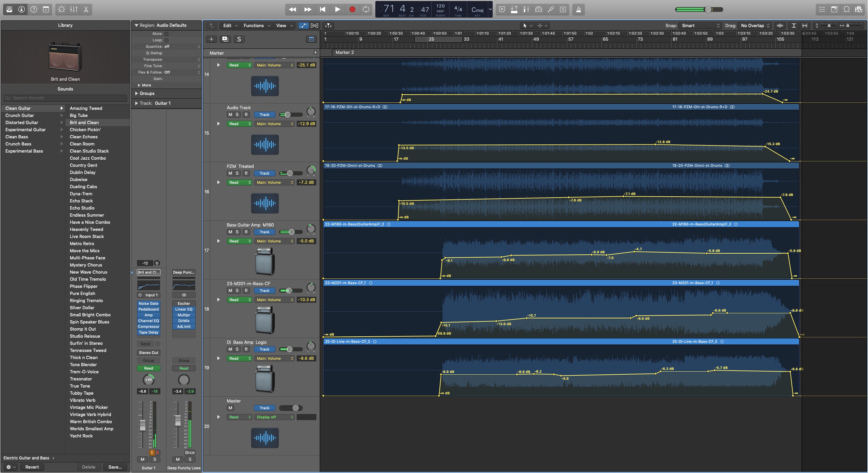Open Main: Volume parameter dropdown on 23-M201-m-Bass-CF
The width and height of the screenshot is (868, 473).
(274, 300)
